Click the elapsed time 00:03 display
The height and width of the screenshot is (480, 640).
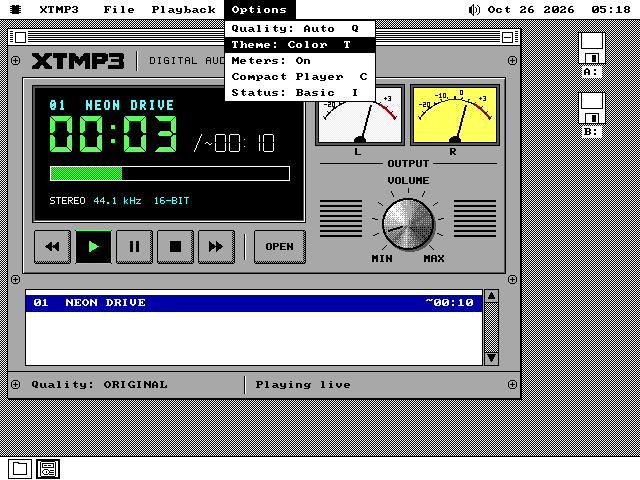pos(113,134)
